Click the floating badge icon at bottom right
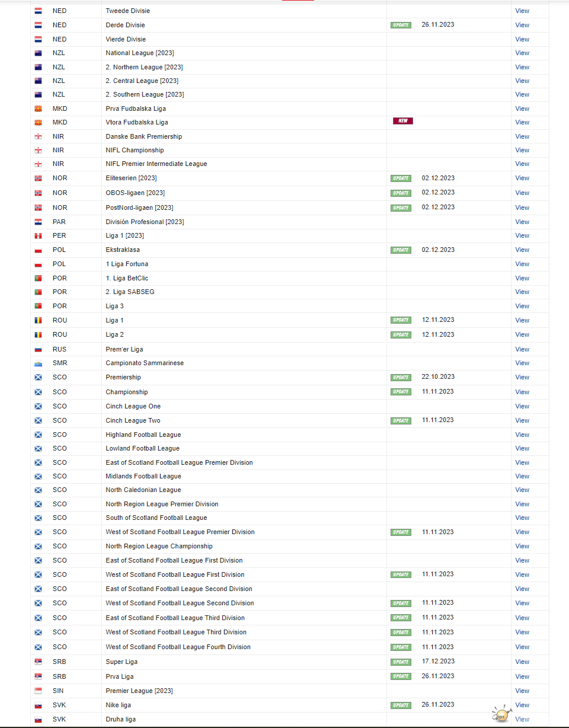Viewport: 569px width, 728px height. tap(501, 713)
